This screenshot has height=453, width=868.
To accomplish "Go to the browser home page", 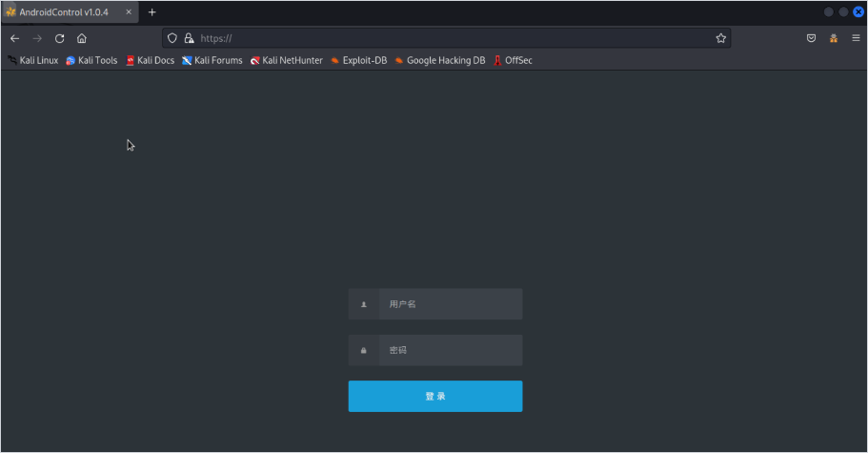I will point(82,38).
